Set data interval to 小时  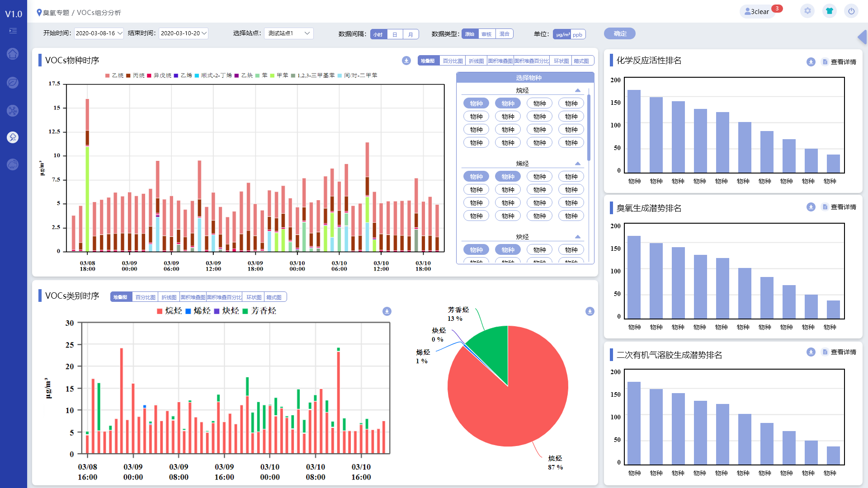pyautogui.click(x=379, y=34)
